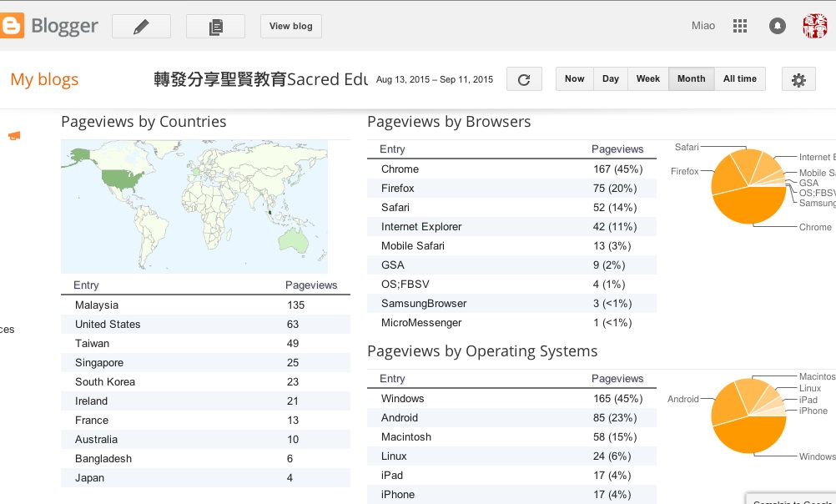Click Chrome browser entry
Image resolution: width=836 pixels, height=504 pixels.
coord(511,169)
